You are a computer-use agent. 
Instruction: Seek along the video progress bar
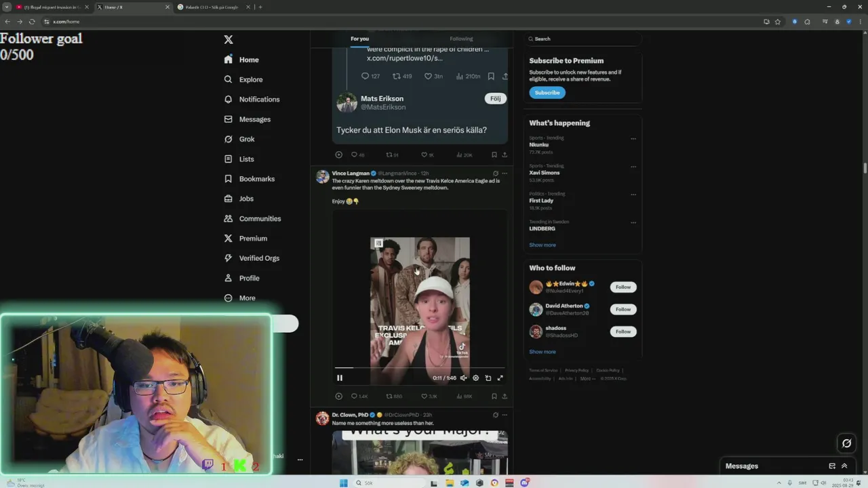point(420,368)
